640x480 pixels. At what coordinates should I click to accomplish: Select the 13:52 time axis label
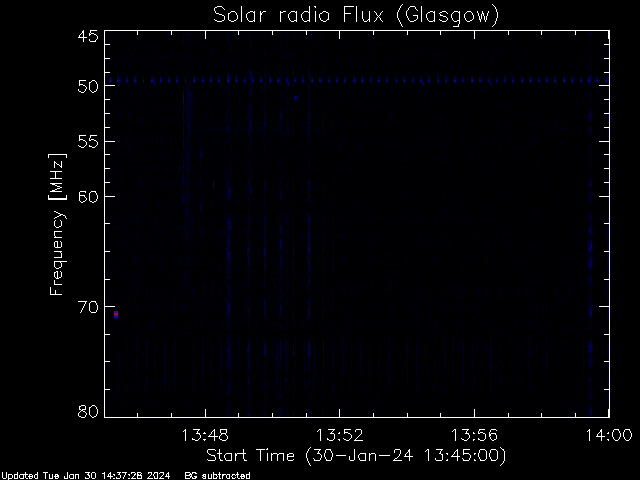click(340, 435)
